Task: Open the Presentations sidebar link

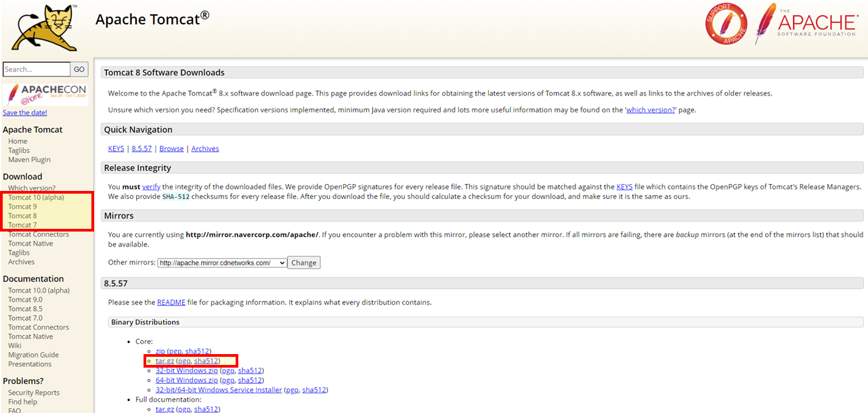Action: pos(30,364)
